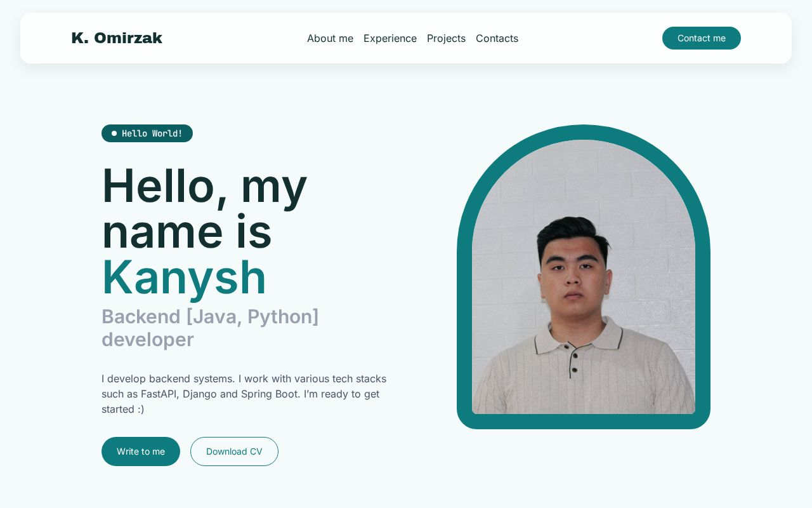Open the About me navigation link
This screenshot has width=812, height=508.
[330, 38]
